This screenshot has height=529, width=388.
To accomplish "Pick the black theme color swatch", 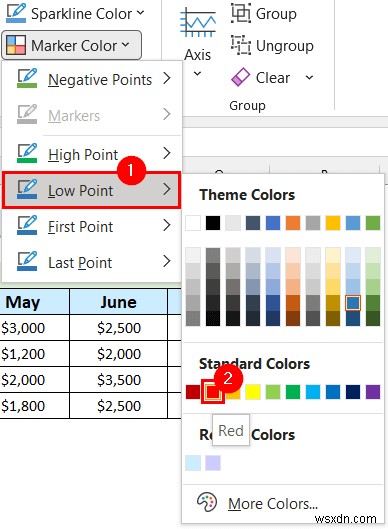I will point(213,223).
